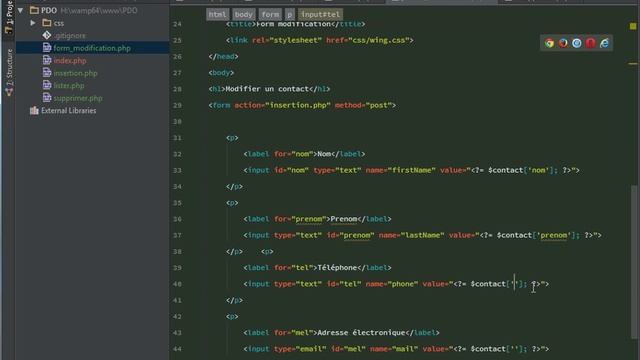640x360 pixels.
Task: Open page in Chrome browser icon
Action: click(549, 43)
